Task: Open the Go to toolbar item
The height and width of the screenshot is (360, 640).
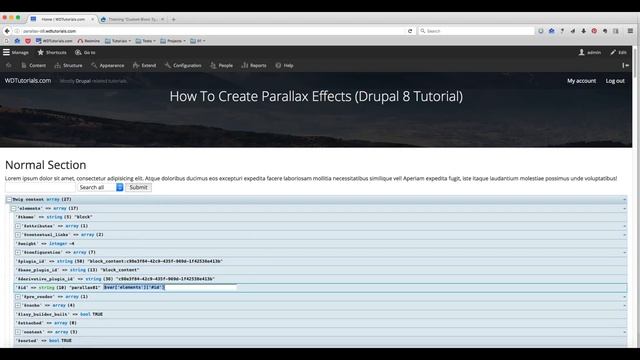Action: click(85, 52)
